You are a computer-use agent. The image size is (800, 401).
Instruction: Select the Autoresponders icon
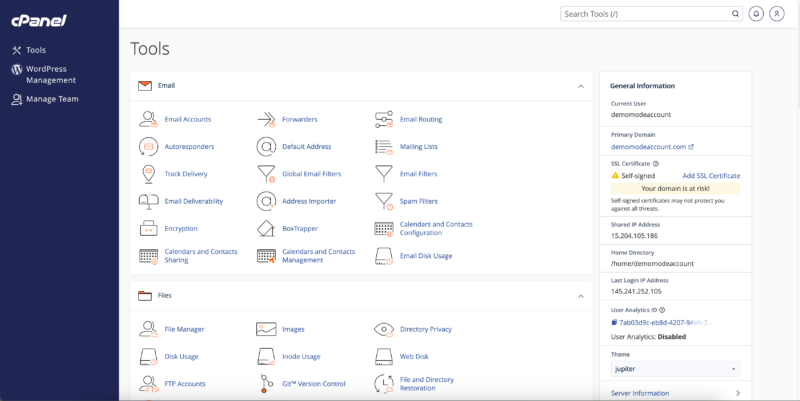point(148,146)
